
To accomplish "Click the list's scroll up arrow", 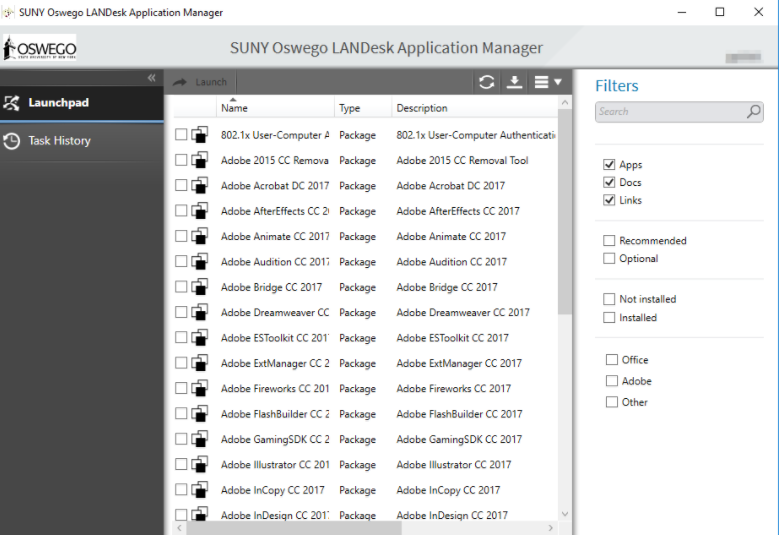I will (x=565, y=103).
